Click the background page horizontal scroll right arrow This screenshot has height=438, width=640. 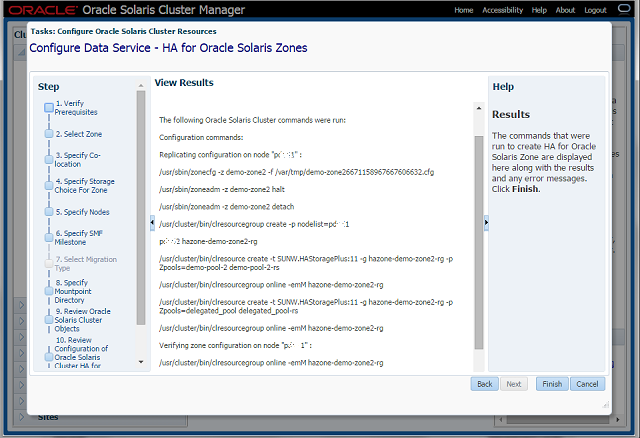[618, 420]
